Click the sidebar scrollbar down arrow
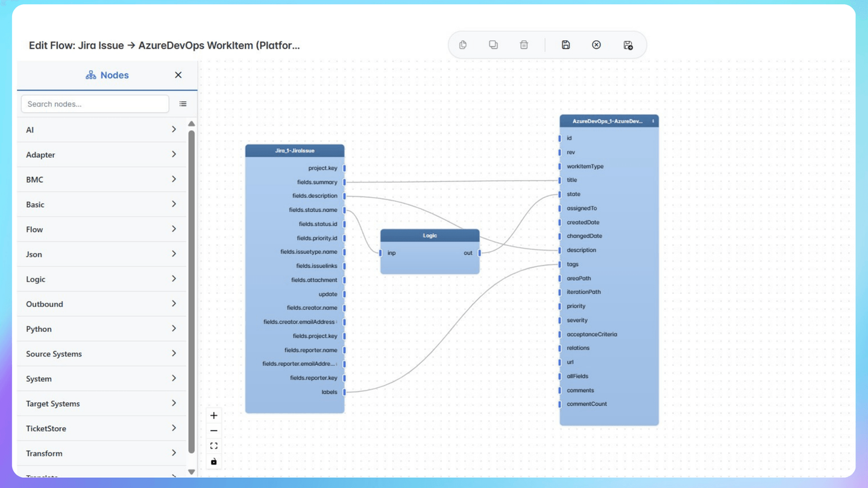Viewport: 868px width, 488px height. (x=192, y=472)
